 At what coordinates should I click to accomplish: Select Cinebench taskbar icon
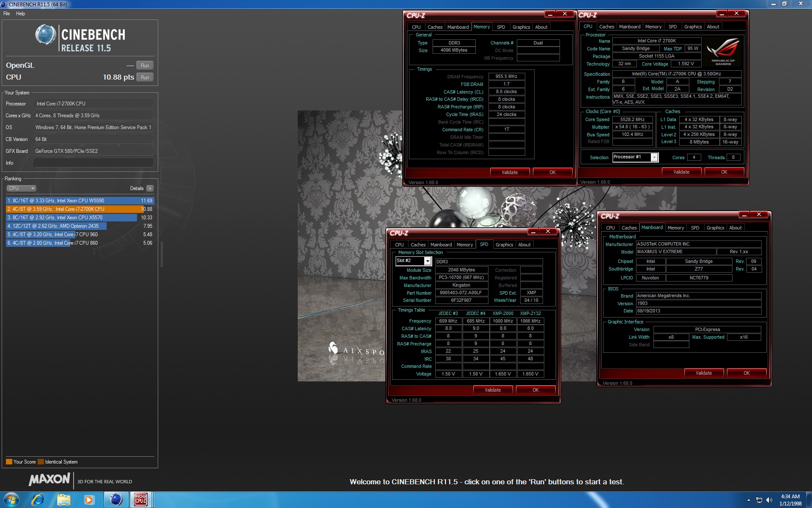click(x=116, y=500)
